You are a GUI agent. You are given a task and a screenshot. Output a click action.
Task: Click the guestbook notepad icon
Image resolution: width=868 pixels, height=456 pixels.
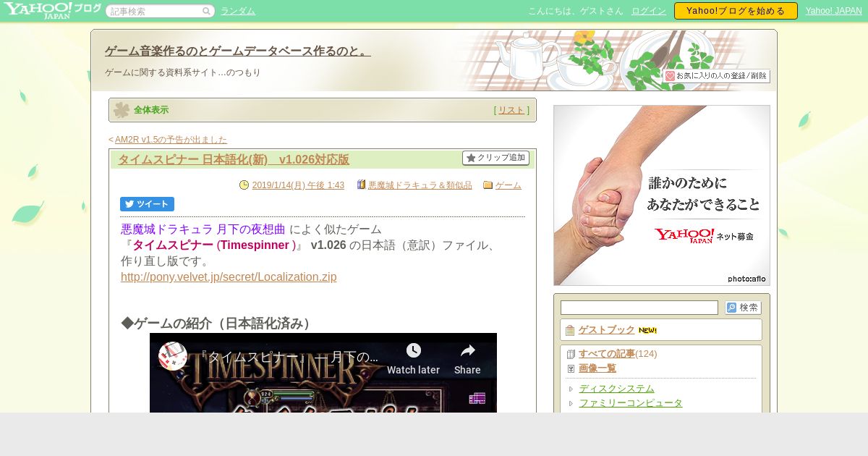coord(570,331)
